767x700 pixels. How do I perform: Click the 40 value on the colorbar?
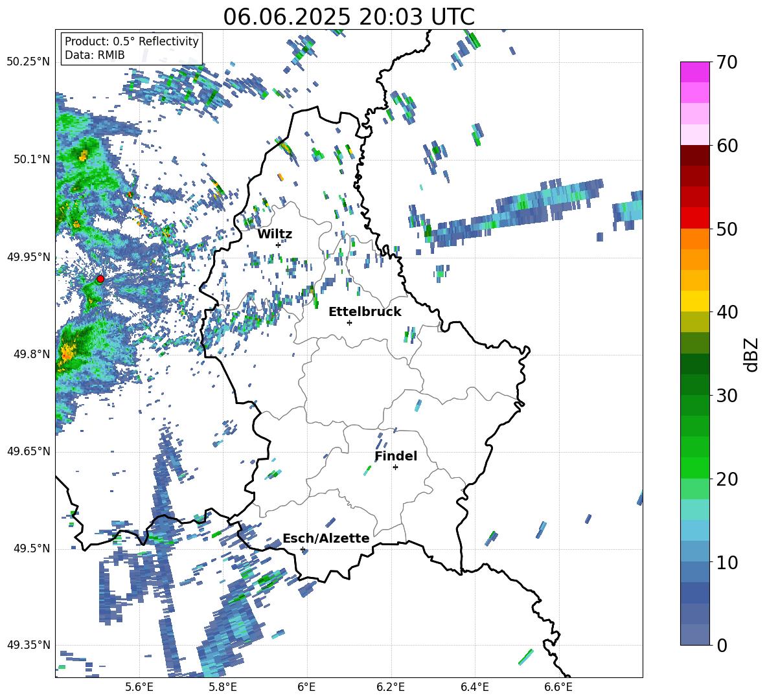point(726,312)
